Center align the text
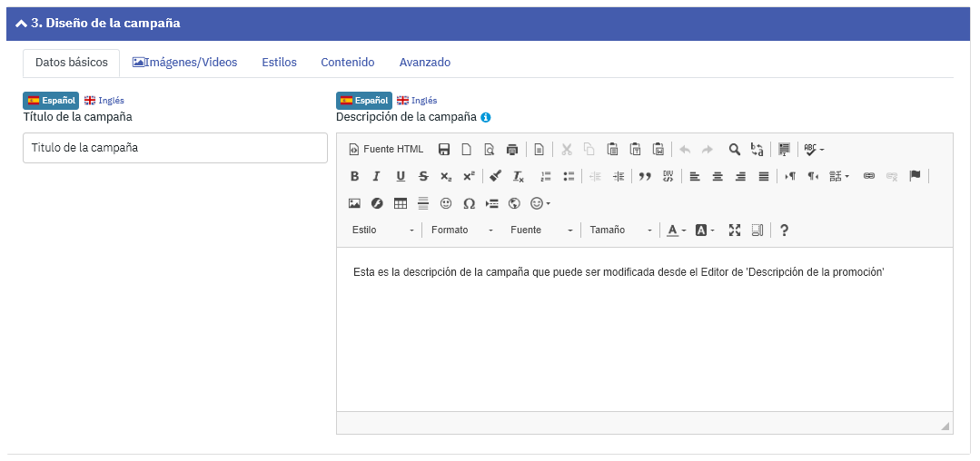This screenshot has height=461, width=980. click(718, 176)
